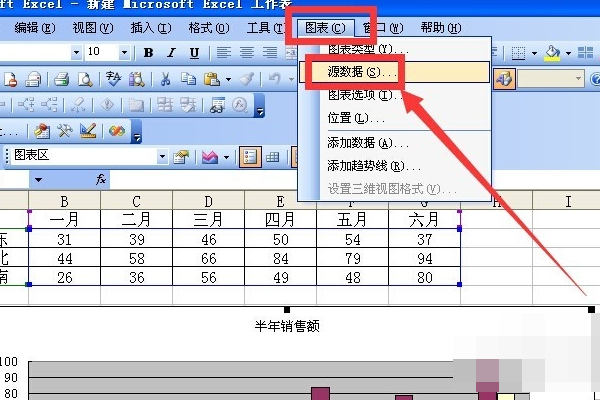Open the 格式(O) menu
The image size is (600, 400).
209,28
